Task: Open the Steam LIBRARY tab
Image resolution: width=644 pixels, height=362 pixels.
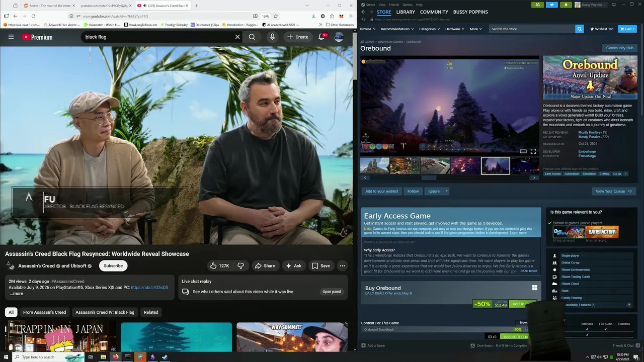Action: (x=406, y=12)
